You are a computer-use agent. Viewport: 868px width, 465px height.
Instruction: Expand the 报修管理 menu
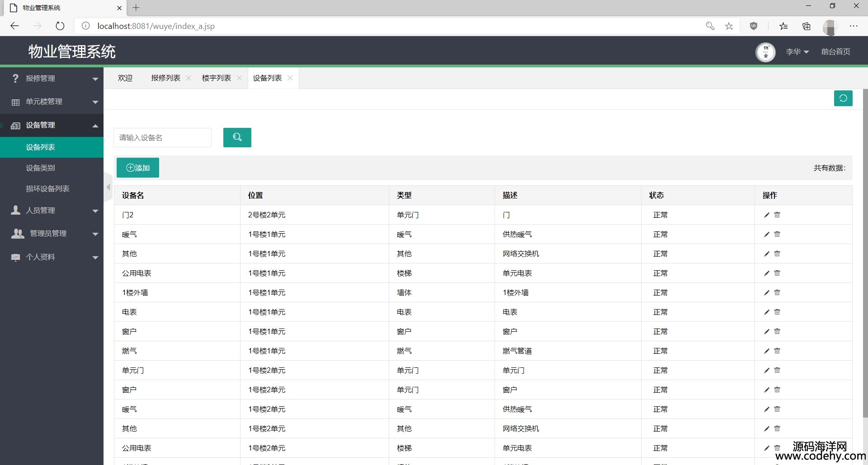click(x=52, y=79)
